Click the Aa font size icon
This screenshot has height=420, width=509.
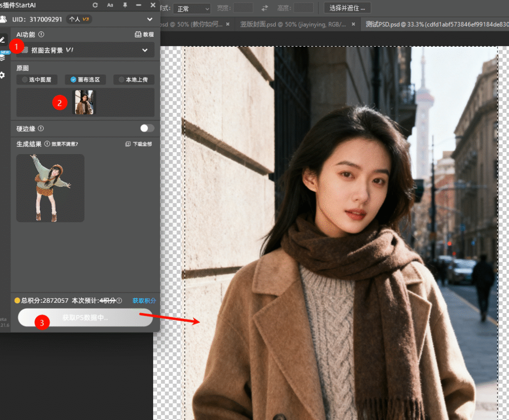tap(110, 5)
